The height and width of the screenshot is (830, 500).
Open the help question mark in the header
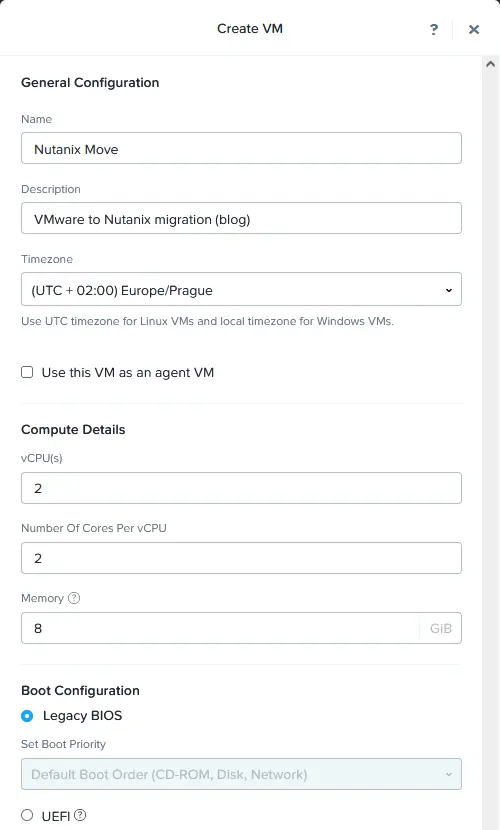(434, 29)
